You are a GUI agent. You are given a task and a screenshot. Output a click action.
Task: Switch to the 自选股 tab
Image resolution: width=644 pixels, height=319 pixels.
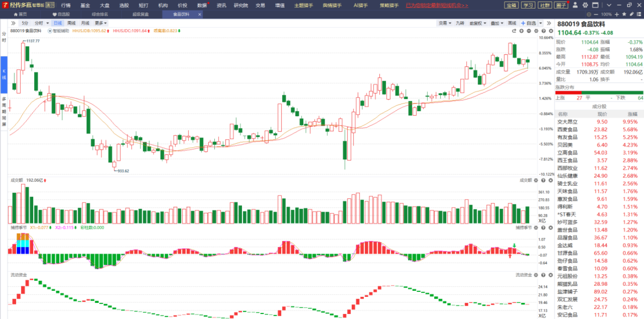point(60,14)
